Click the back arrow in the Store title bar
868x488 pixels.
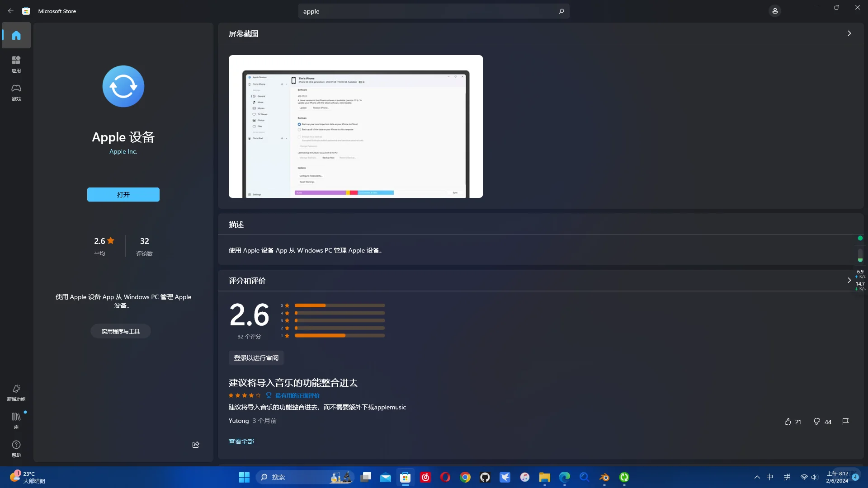point(11,11)
